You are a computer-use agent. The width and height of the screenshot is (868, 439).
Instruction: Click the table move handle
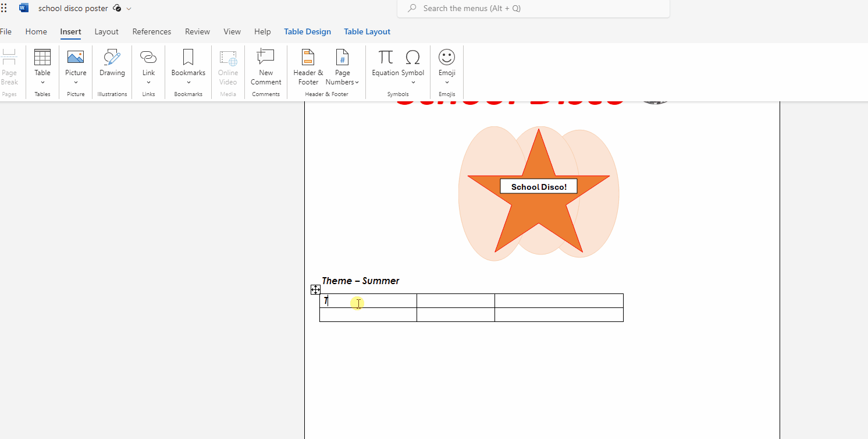[315, 289]
